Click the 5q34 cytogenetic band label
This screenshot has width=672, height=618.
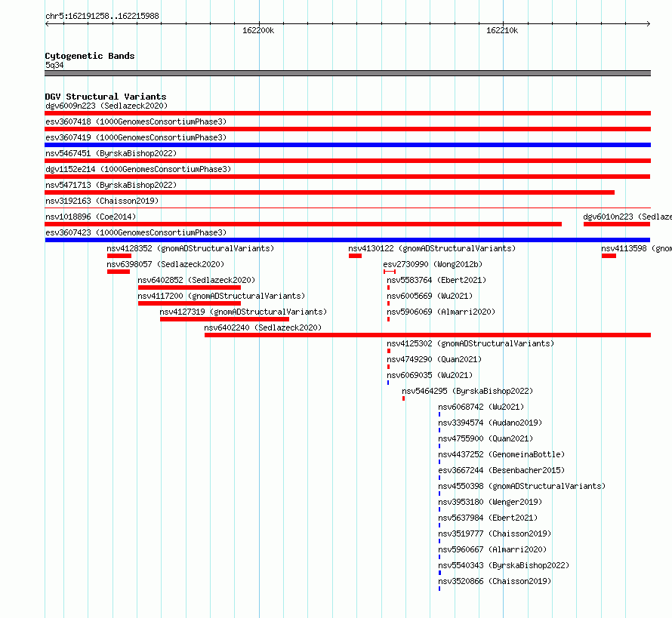(x=54, y=65)
